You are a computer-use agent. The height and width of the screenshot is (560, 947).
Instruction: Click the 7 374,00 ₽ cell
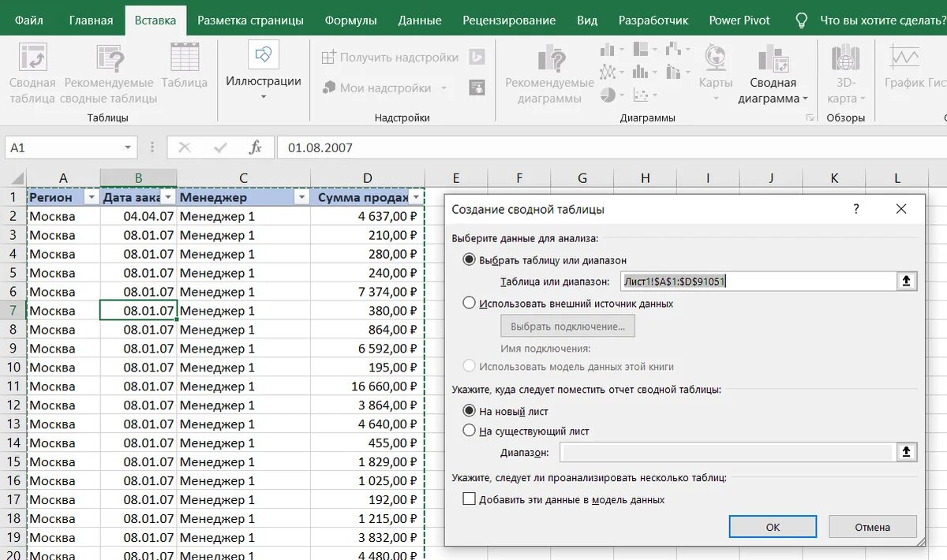[367, 292]
